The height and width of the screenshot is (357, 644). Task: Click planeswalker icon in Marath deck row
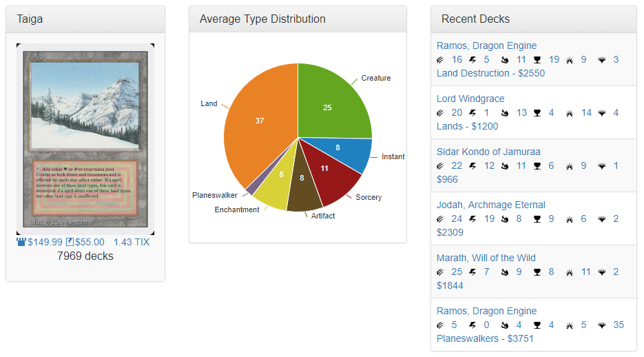click(x=602, y=272)
